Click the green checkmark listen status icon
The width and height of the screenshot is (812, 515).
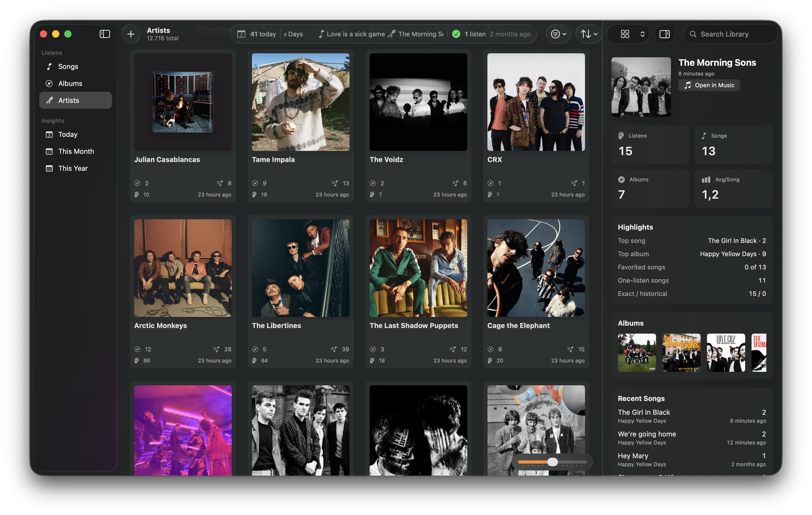[x=456, y=34]
